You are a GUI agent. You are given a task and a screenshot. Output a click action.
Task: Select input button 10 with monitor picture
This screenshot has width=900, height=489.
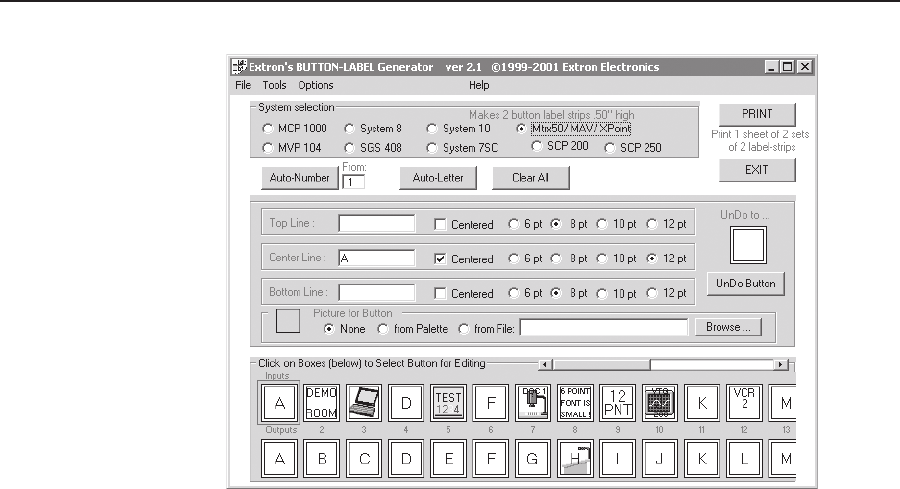tap(660, 403)
